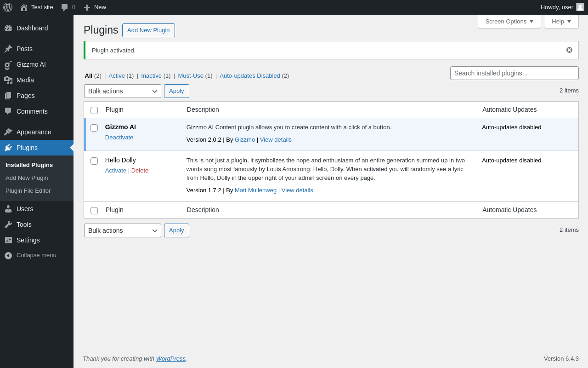The image size is (588, 368).
Task: Dismiss the Plugin activated notice
Action: click(x=569, y=50)
